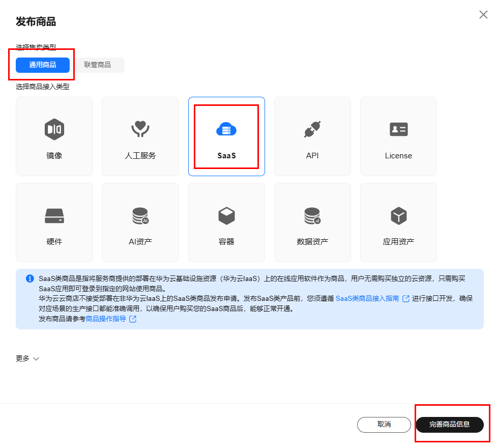Close the 发布商品 dialog
The image size is (496, 448).
[483, 15]
